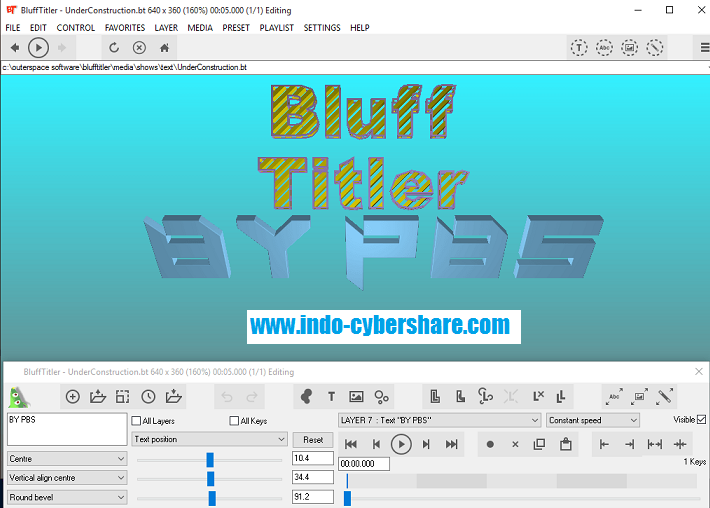The width and height of the screenshot is (710, 508).
Task: Change texture with picture icon
Action: click(x=356, y=397)
